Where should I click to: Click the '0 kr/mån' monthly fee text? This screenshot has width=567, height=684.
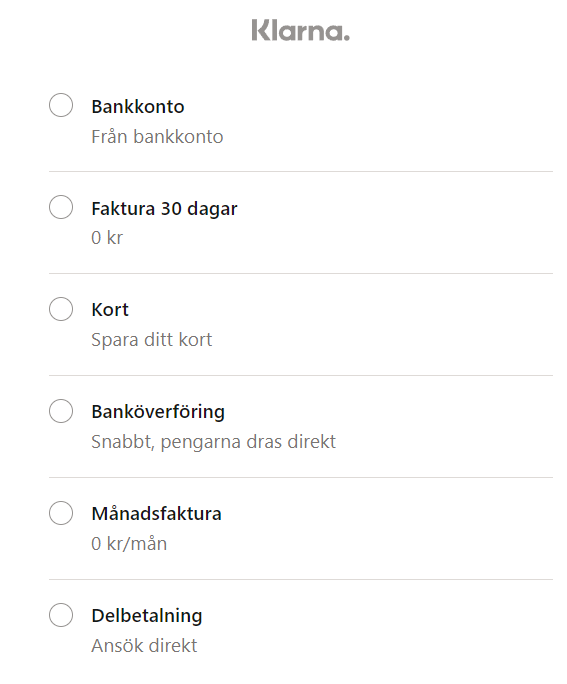click(129, 544)
